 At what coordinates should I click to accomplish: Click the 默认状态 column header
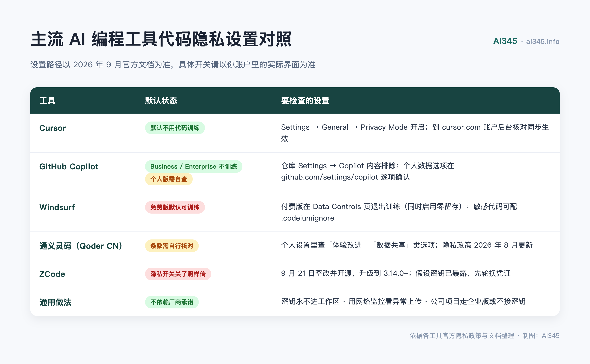point(161,100)
